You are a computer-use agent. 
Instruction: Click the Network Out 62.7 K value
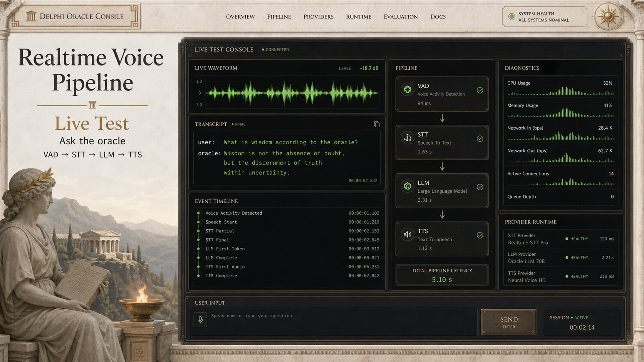pyautogui.click(x=605, y=151)
